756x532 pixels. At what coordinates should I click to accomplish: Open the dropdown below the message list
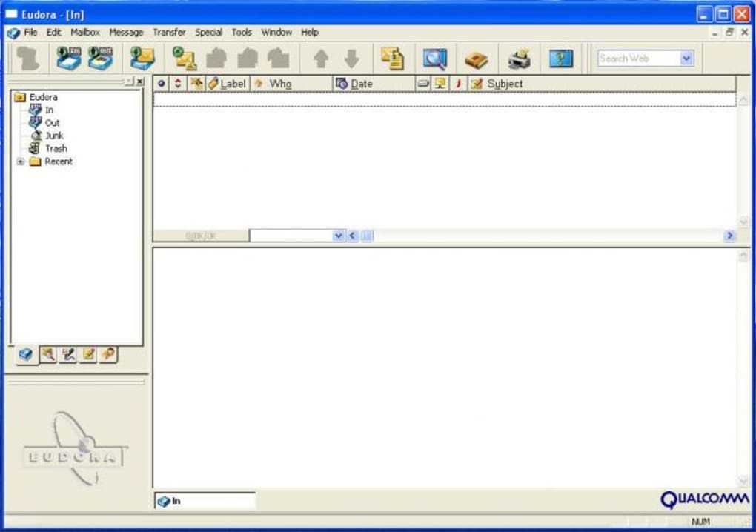pos(338,236)
